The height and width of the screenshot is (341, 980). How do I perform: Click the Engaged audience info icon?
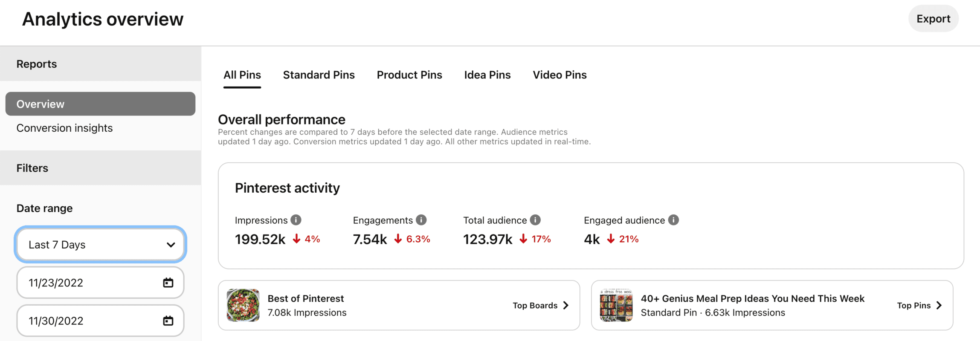tap(673, 220)
